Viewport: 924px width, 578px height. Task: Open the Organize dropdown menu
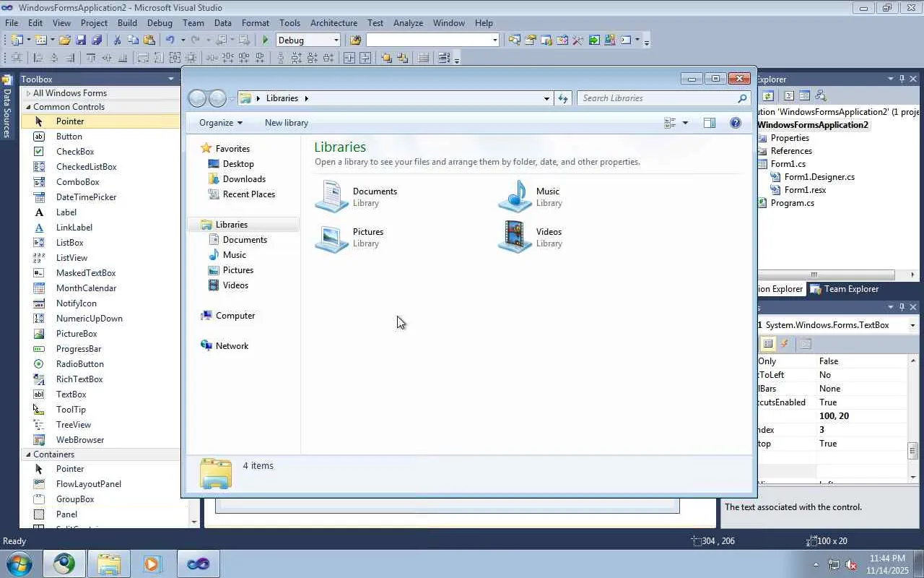click(x=221, y=123)
